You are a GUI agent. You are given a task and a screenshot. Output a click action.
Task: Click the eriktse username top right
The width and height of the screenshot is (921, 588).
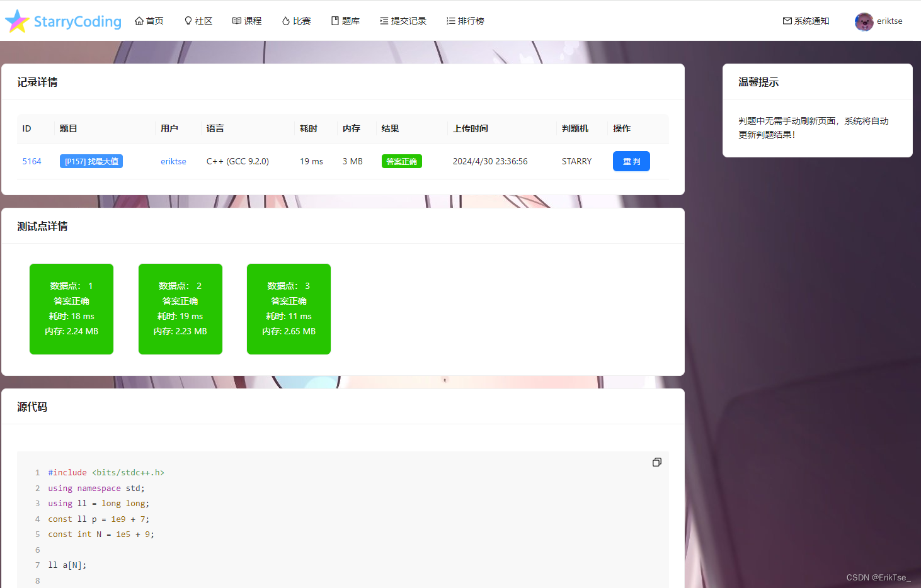(x=889, y=20)
